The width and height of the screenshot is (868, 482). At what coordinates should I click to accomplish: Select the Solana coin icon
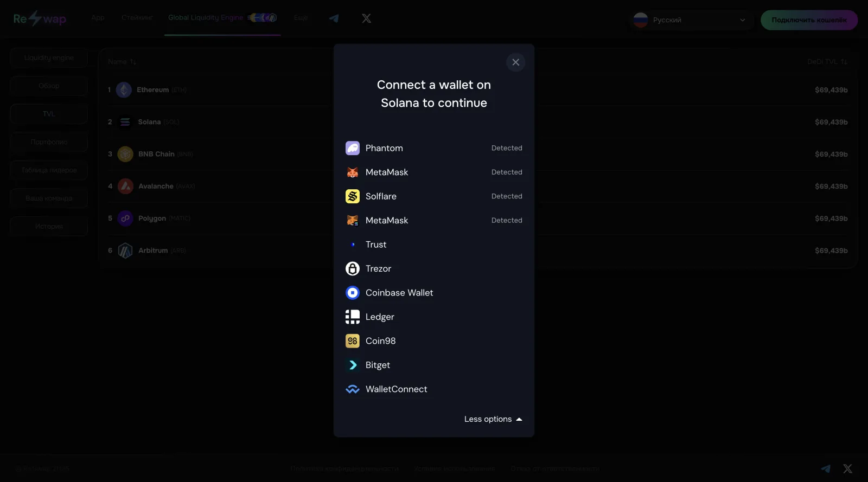[x=125, y=122]
